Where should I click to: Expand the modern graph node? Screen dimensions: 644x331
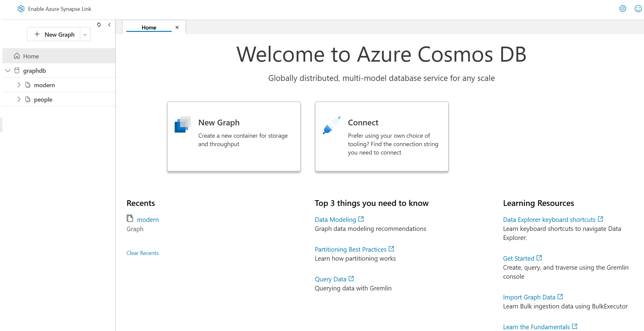pyautogui.click(x=19, y=85)
